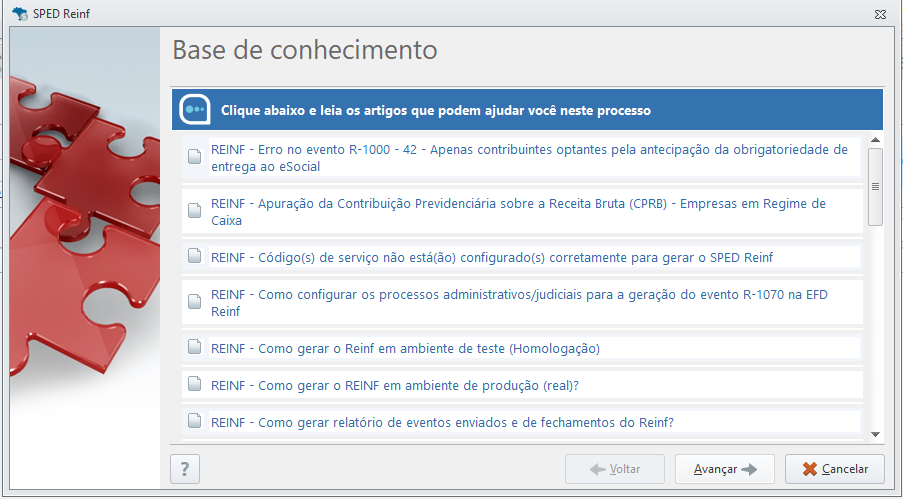Open Reinf test environment (Homologação) article
The image size is (903, 499).
click(405, 349)
